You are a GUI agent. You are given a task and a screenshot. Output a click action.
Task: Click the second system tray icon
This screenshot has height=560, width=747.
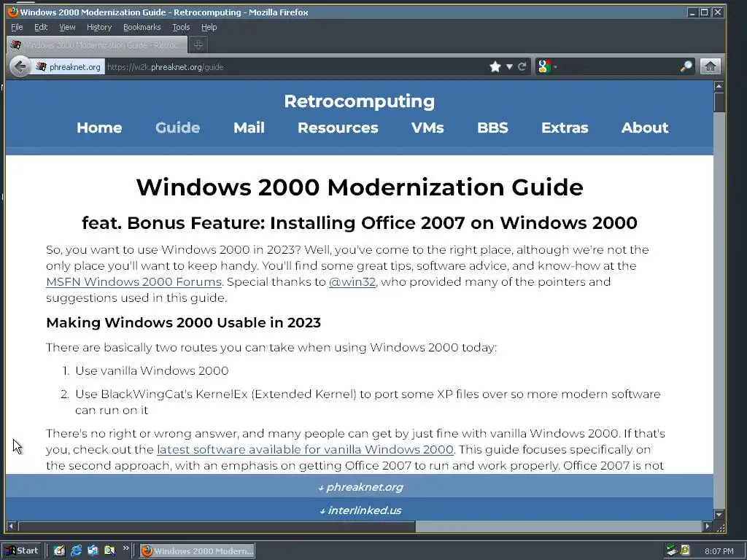click(686, 551)
